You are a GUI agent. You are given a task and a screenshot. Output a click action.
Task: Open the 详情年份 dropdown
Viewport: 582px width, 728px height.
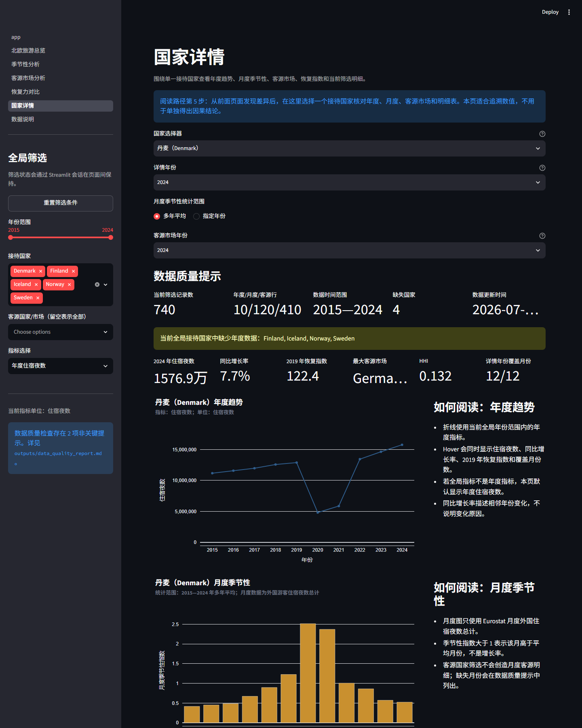point(350,182)
